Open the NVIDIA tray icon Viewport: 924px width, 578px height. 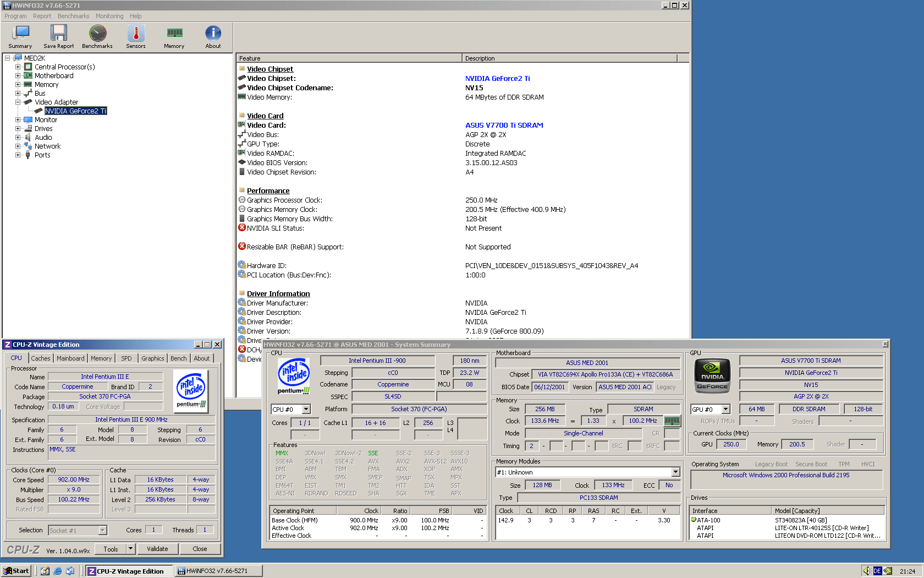(x=888, y=571)
